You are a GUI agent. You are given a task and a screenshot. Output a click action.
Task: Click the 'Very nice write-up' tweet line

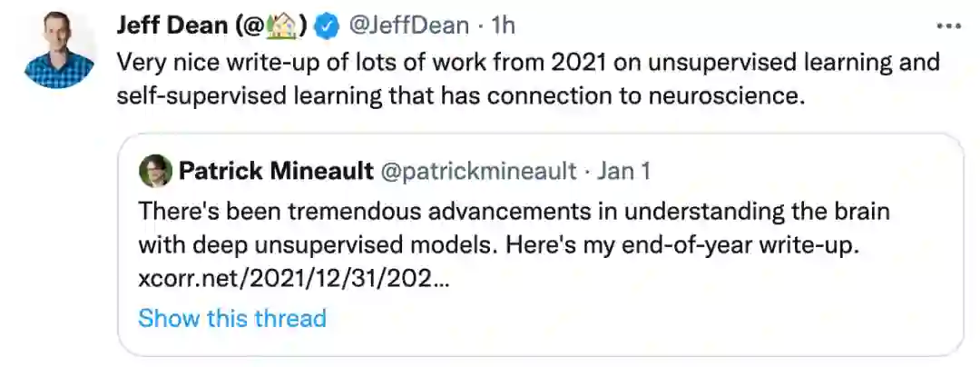[x=527, y=64]
